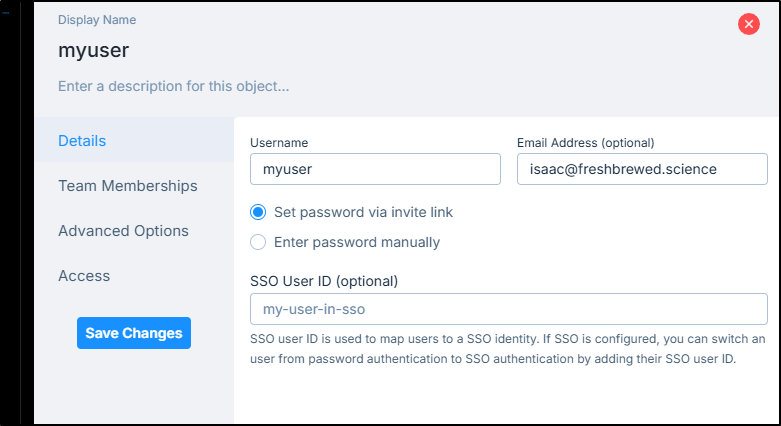
Task: Click the Display Name caption
Action: point(97,20)
